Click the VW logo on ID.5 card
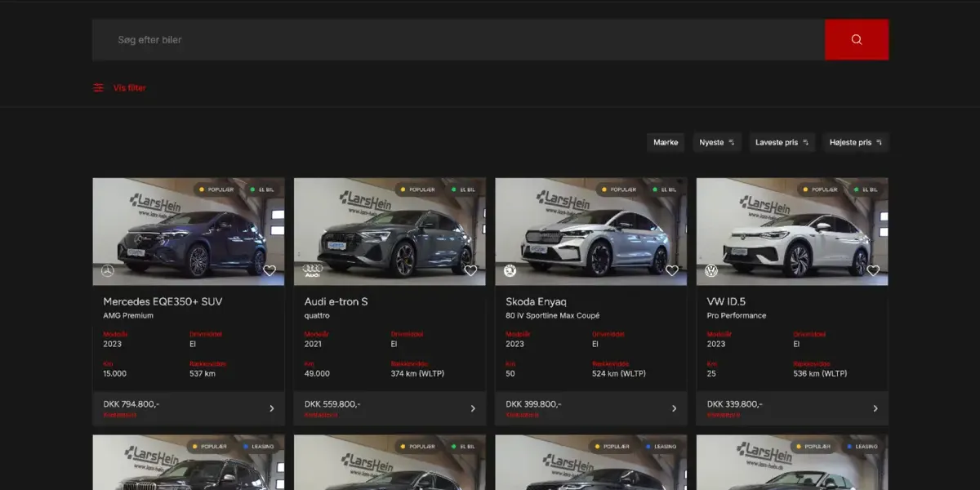The width and height of the screenshot is (980, 490). pos(710,270)
